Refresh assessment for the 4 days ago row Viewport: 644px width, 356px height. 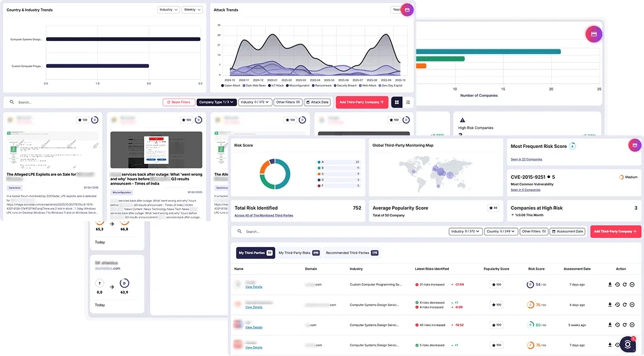pos(625,305)
